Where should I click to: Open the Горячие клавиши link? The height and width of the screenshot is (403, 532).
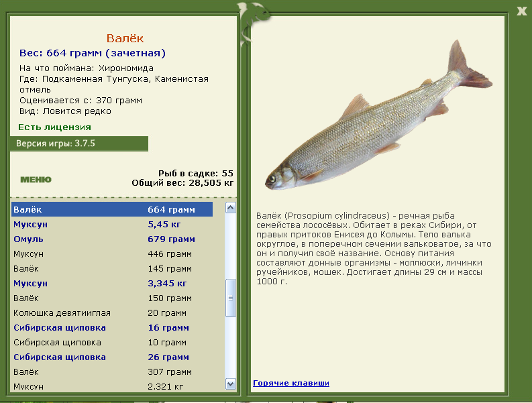point(290,383)
